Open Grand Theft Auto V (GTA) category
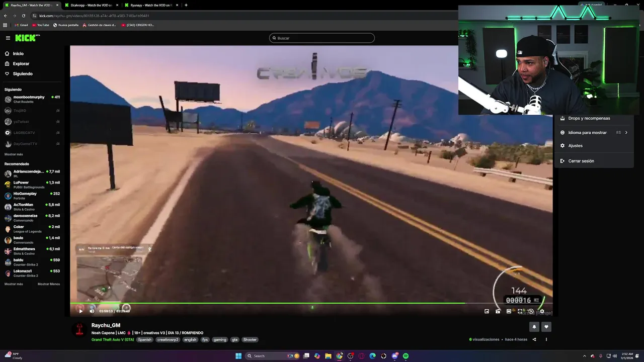 tap(113, 340)
